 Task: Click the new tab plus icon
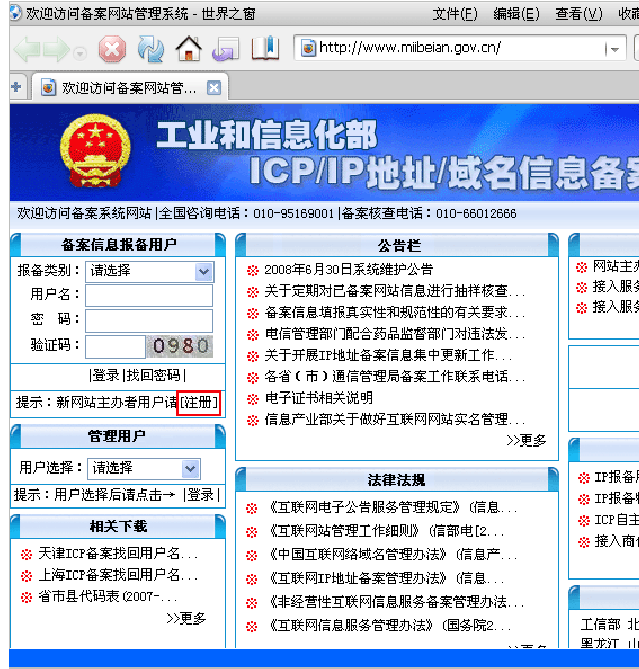pos(16,88)
